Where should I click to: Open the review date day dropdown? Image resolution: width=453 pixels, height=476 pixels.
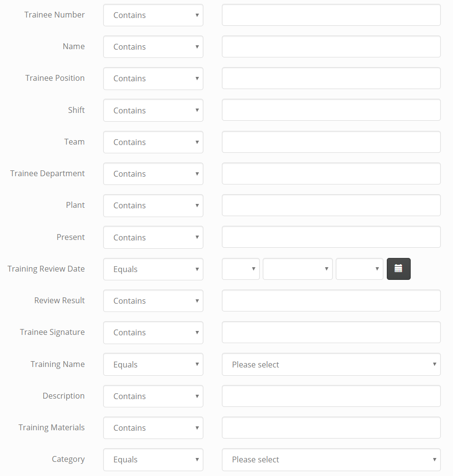click(240, 269)
